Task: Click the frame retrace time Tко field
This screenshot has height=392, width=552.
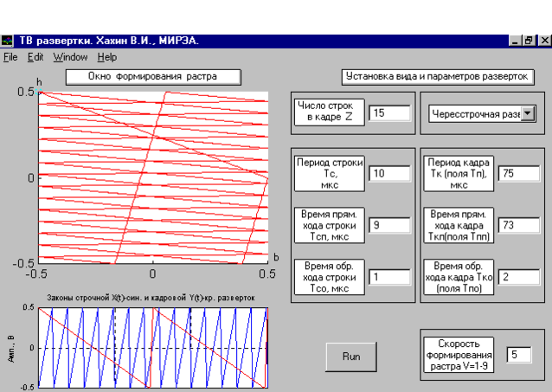Action: coord(521,277)
